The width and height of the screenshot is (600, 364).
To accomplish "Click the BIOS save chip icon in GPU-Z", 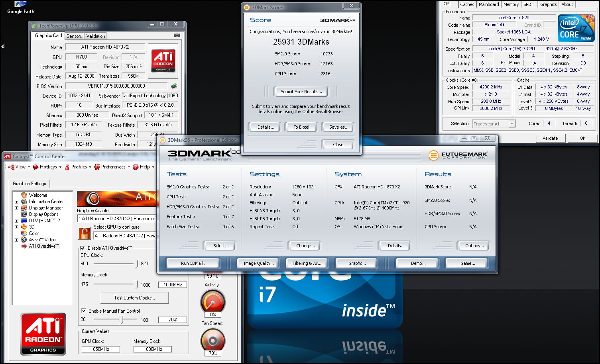I will coord(173,86).
